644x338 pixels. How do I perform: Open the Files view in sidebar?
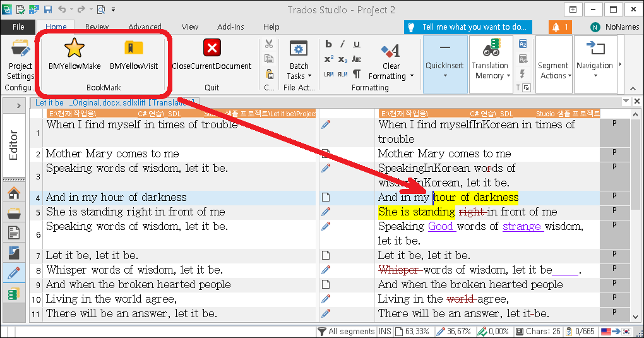(x=13, y=232)
